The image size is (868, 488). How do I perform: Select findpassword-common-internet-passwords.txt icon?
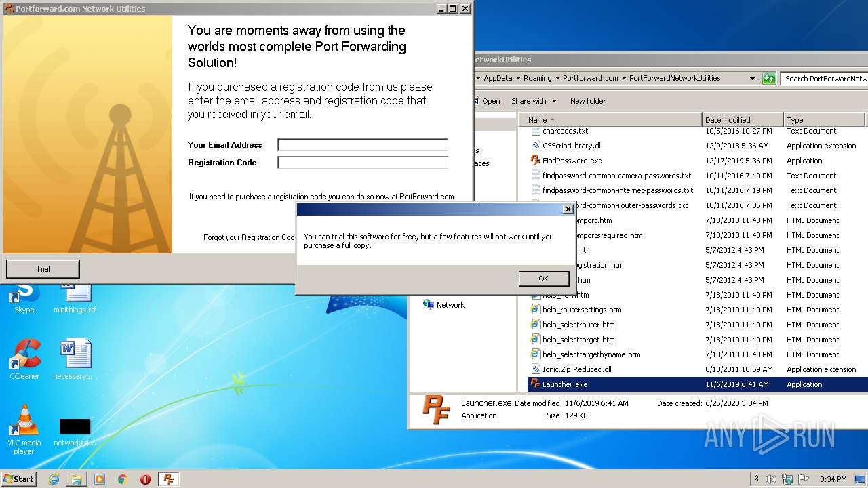(x=535, y=190)
